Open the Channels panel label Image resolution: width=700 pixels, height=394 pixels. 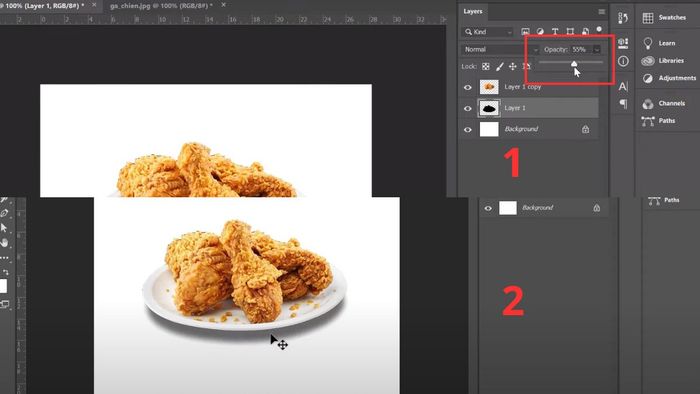click(x=672, y=104)
